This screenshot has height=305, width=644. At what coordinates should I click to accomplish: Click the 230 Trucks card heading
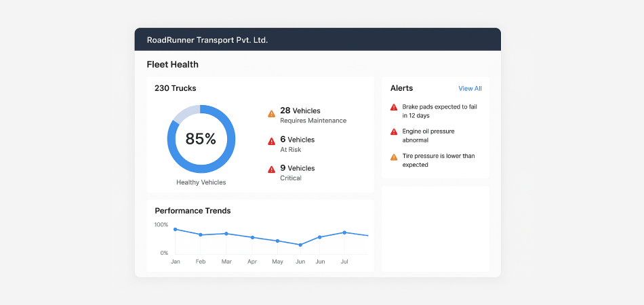(x=176, y=88)
